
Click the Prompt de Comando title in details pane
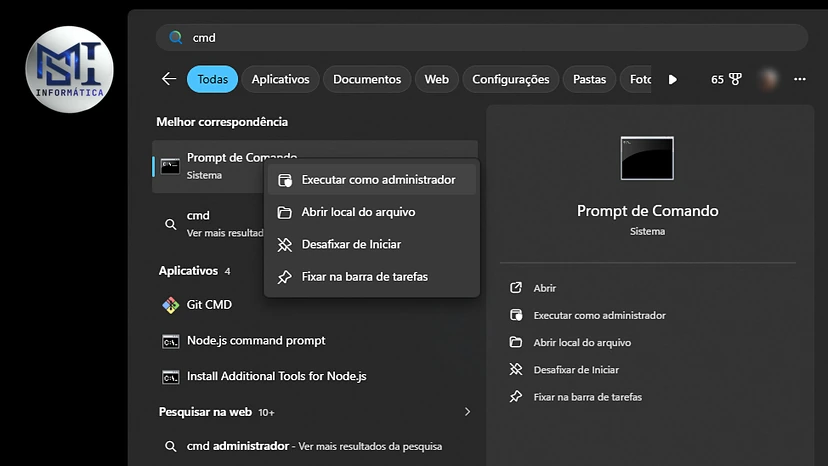pyautogui.click(x=647, y=211)
